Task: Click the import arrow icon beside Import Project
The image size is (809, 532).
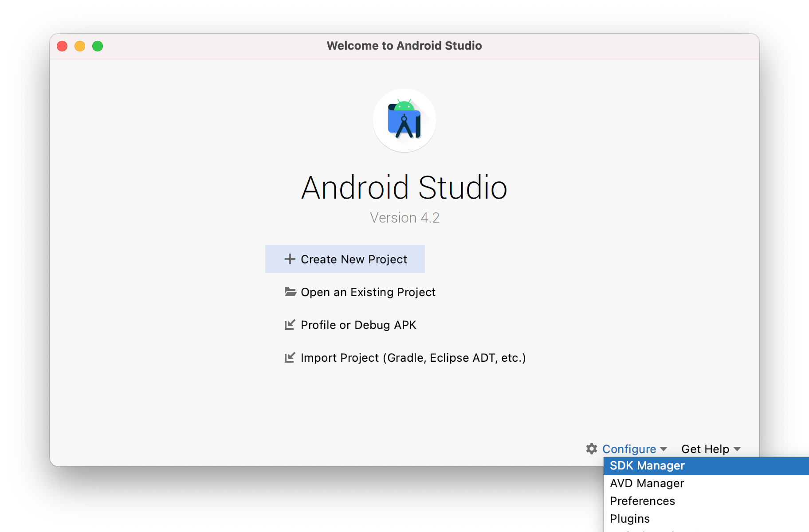Action: [290, 357]
